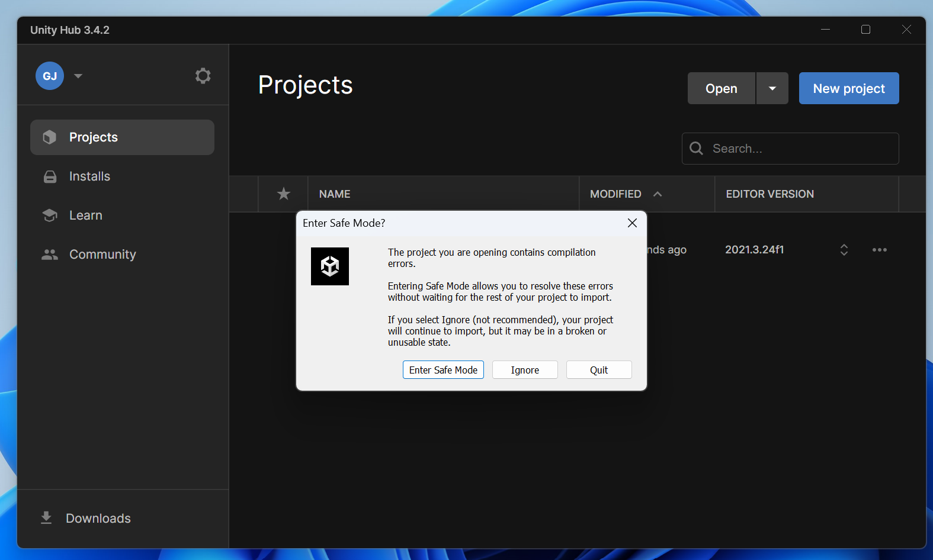Click the Unity logo in the dialog
Image resolution: width=933 pixels, height=560 pixels.
(330, 266)
